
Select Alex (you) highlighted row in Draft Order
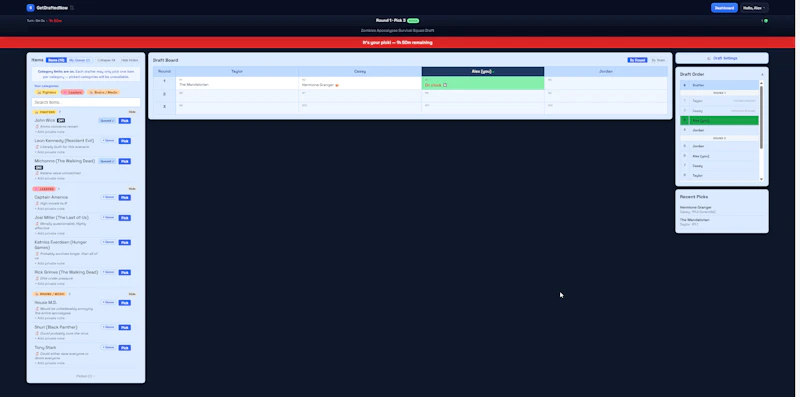(719, 120)
